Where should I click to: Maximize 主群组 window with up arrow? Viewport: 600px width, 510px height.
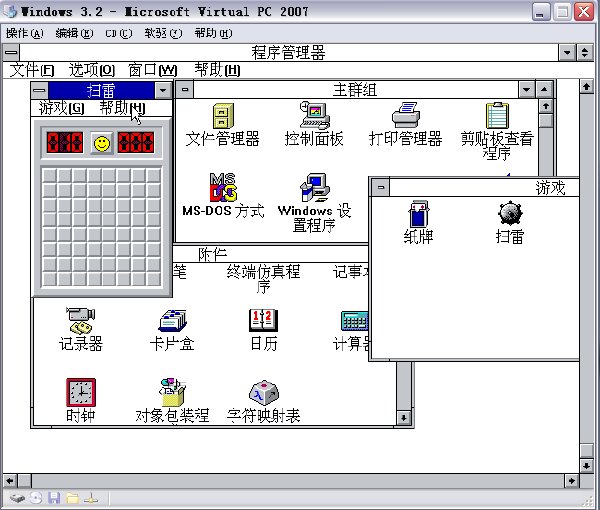544,90
